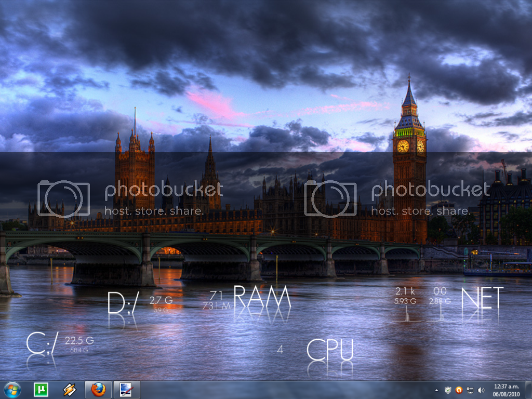Click the 2.1 k network speed value
The height and width of the screenshot is (399, 532).
[x=405, y=291]
